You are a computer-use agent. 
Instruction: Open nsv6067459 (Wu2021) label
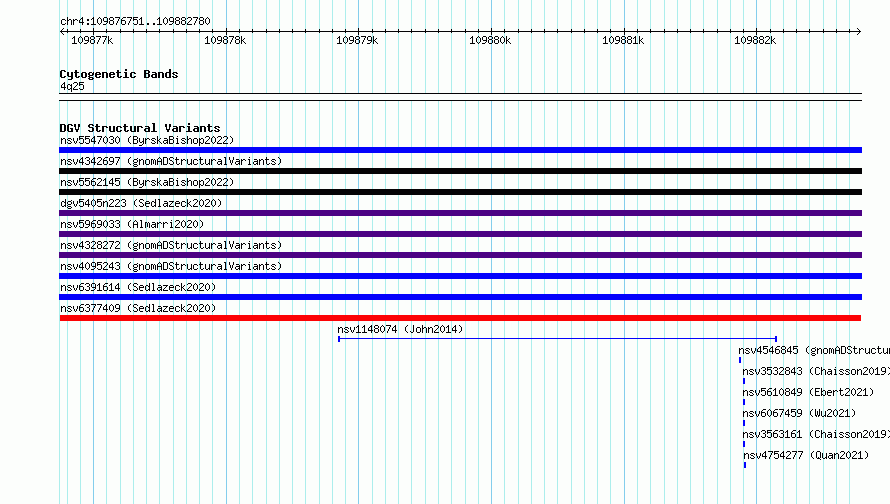click(799, 413)
